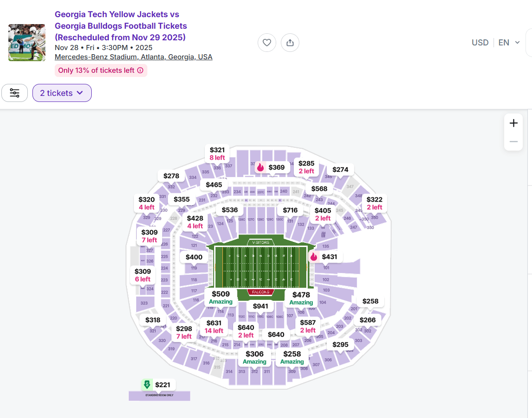Viewport: 532px width, 418px height.
Task: Click the heart favorite icon
Action: point(267,43)
